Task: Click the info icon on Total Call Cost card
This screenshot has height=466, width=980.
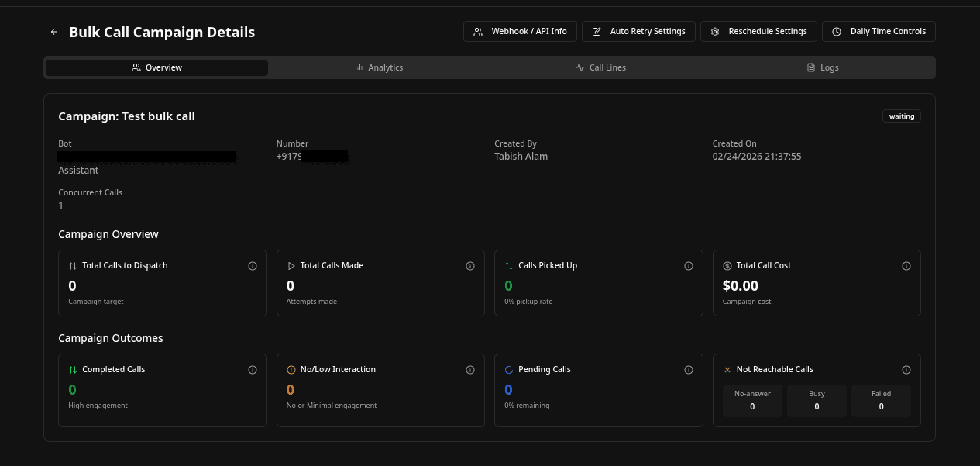Action: point(906,265)
